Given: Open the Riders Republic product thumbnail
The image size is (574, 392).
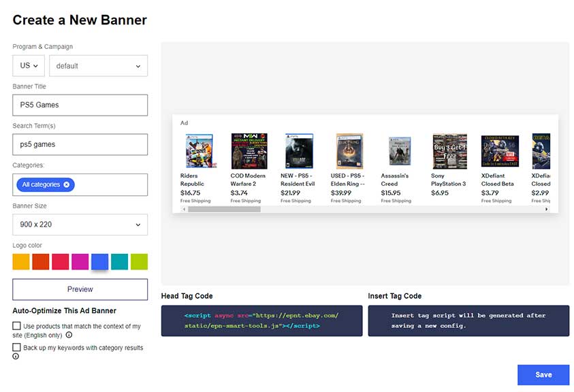Looking at the screenshot, I should click(x=200, y=151).
